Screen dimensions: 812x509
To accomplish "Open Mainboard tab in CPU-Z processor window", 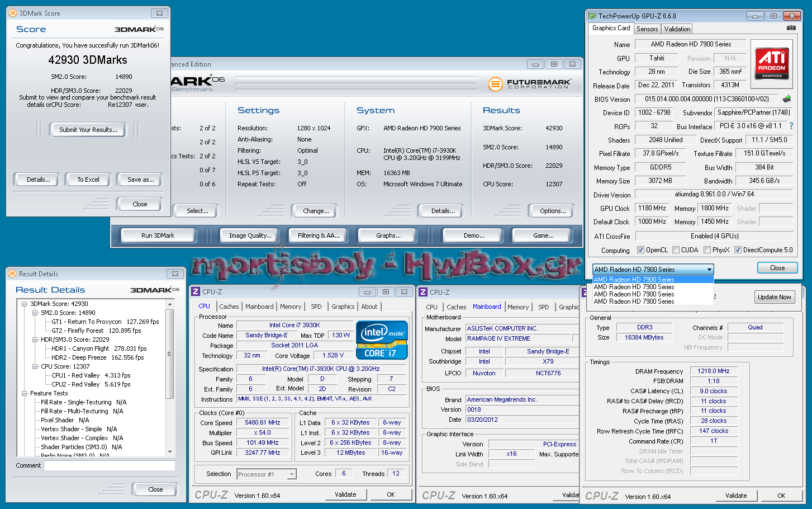I will pyautogui.click(x=259, y=307).
